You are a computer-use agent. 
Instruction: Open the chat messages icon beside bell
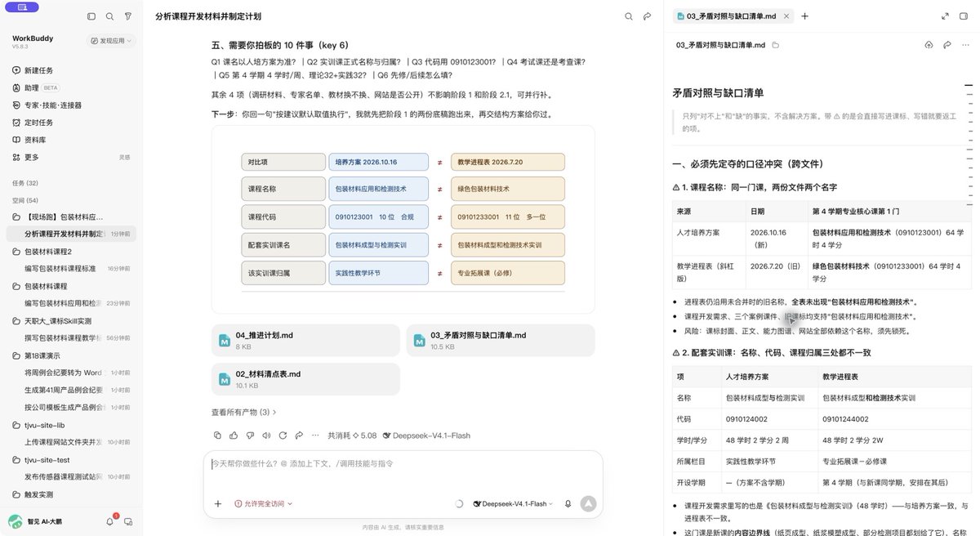pyautogui.click(x=128, y=521)
